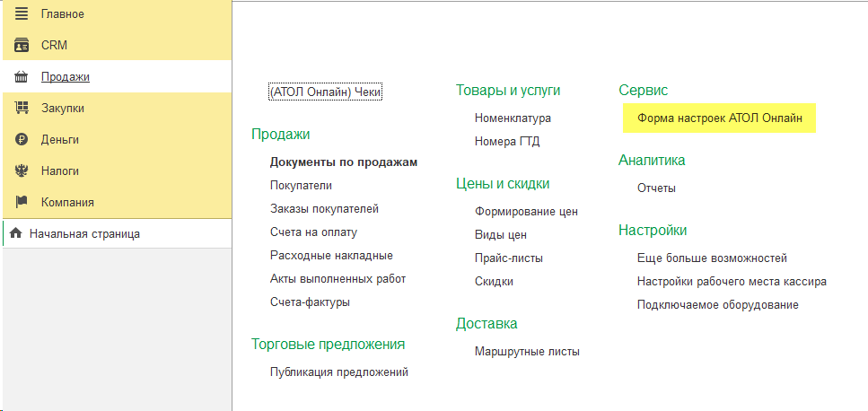Screen dimensions: 868x411
Task: Open the Налоги section
Action: coord(60,171)
